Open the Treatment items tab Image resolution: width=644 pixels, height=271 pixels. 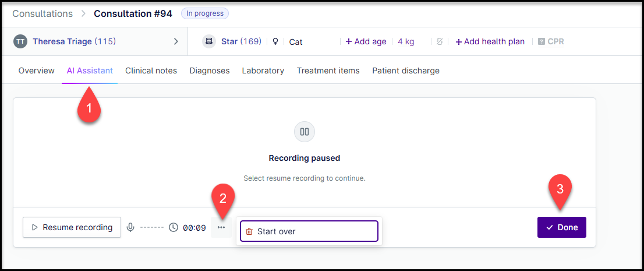[x=328, y=71]
